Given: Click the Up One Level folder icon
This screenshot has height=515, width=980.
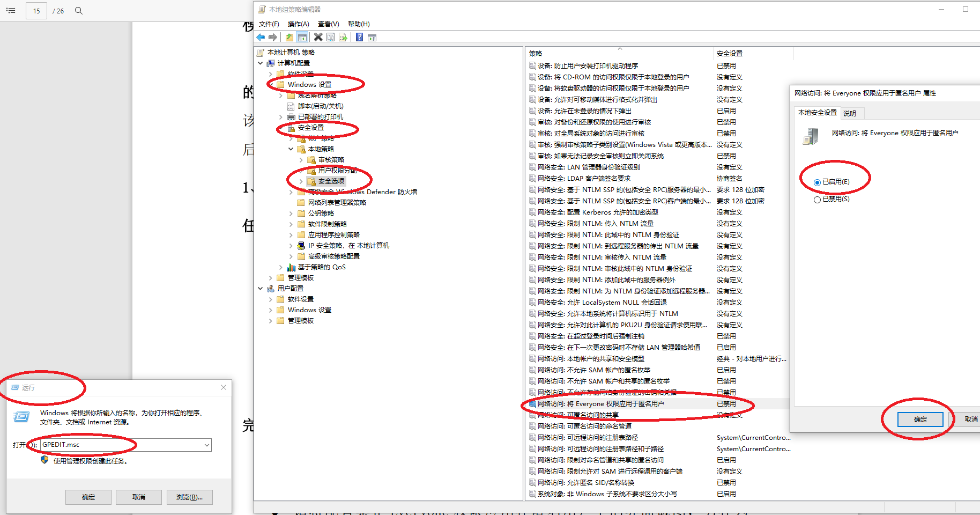Looking at the screenshot, I should (x=289, y=37).
